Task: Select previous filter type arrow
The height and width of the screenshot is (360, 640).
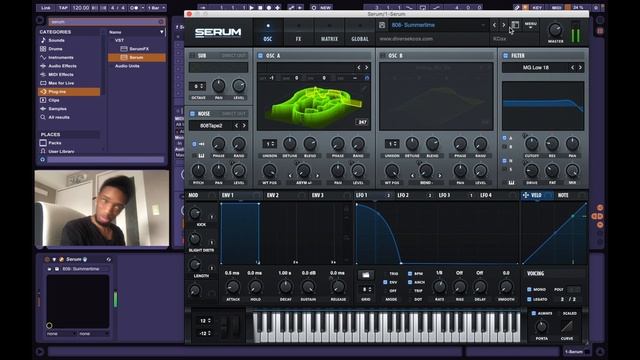Action: (572, 68)
